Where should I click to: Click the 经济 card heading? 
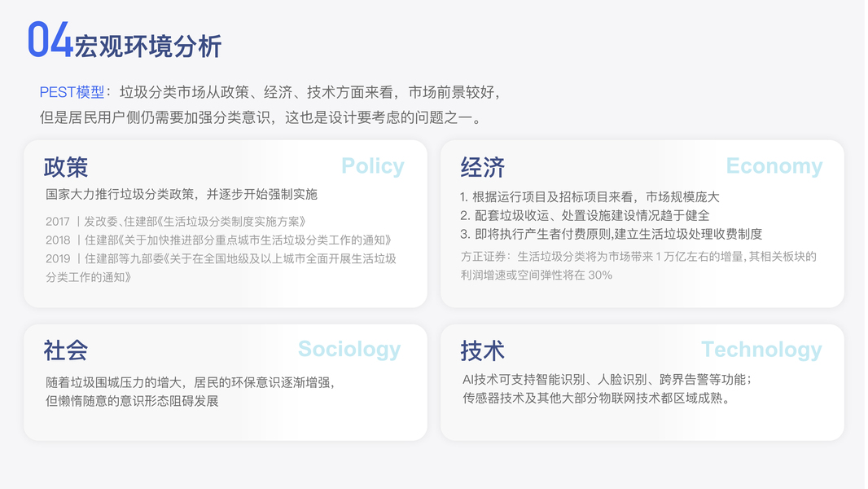point(482,167)
